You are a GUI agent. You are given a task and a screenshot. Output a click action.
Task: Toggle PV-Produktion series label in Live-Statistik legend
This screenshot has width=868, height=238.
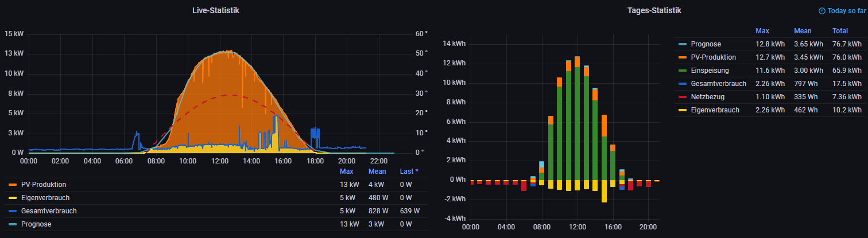coord(43,185)
